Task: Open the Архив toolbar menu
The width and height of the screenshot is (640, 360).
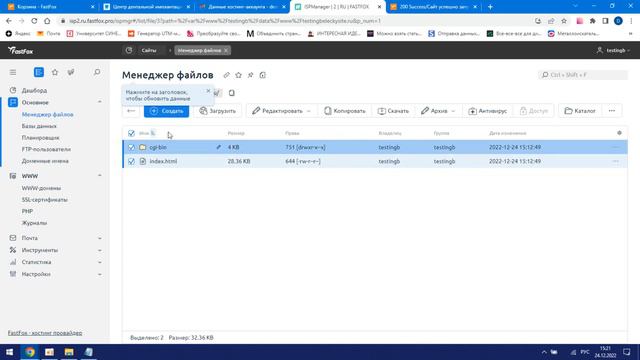Action: 438,111
